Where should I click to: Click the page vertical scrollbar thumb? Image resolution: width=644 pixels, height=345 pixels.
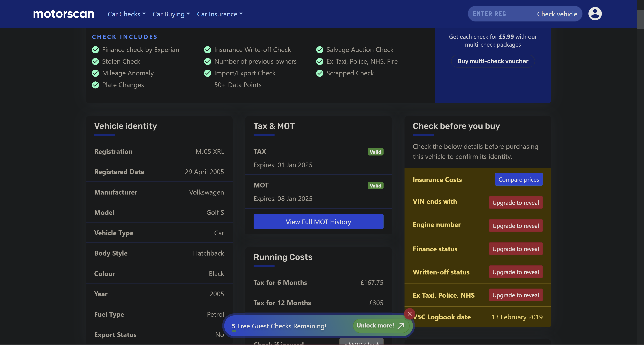(x=640, y=19)
